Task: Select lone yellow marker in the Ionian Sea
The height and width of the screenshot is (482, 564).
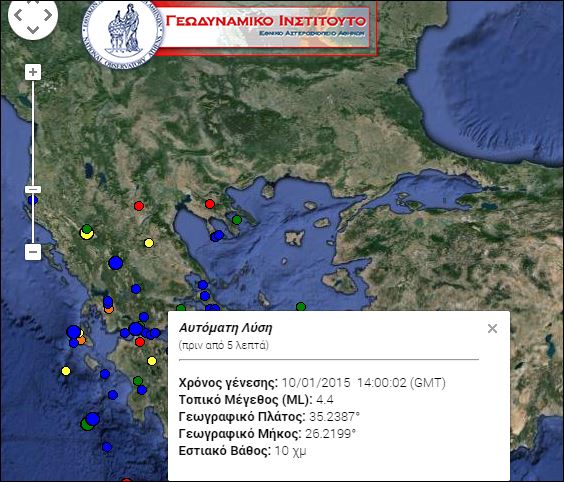Action: 66,370
